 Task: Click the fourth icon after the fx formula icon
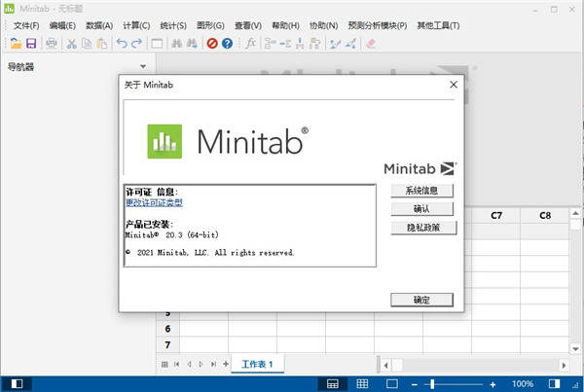tap(314, 44)
